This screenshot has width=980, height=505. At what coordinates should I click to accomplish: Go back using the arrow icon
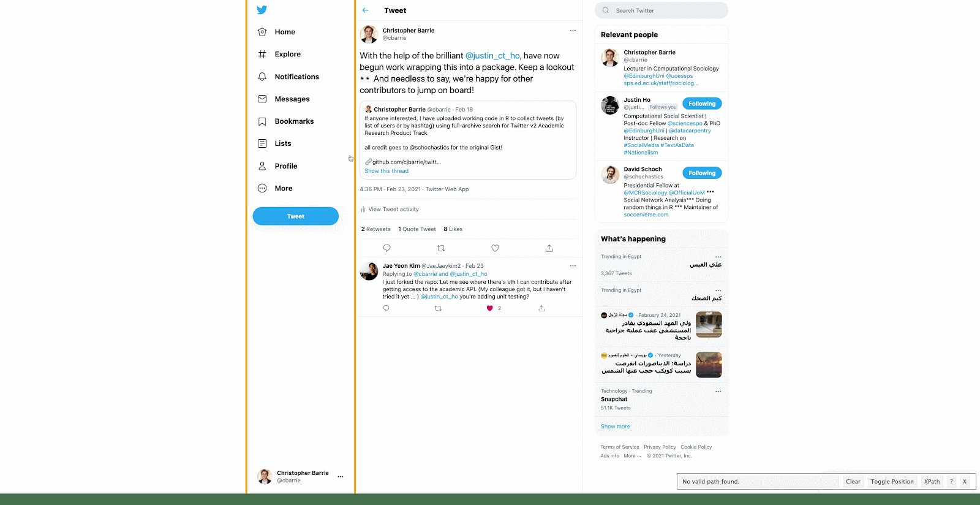pyautogui.click(x=366, y=10)
